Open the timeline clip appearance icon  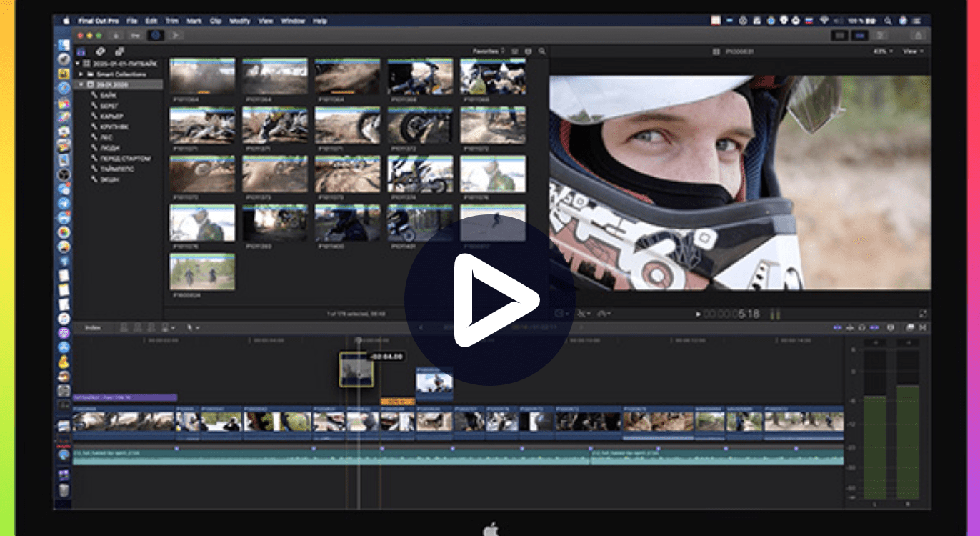(890, 327)
